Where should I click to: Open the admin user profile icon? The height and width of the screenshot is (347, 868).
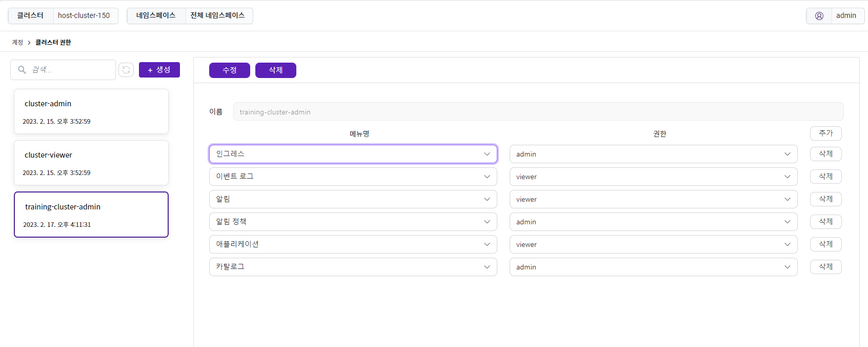[x=819, y=16]
